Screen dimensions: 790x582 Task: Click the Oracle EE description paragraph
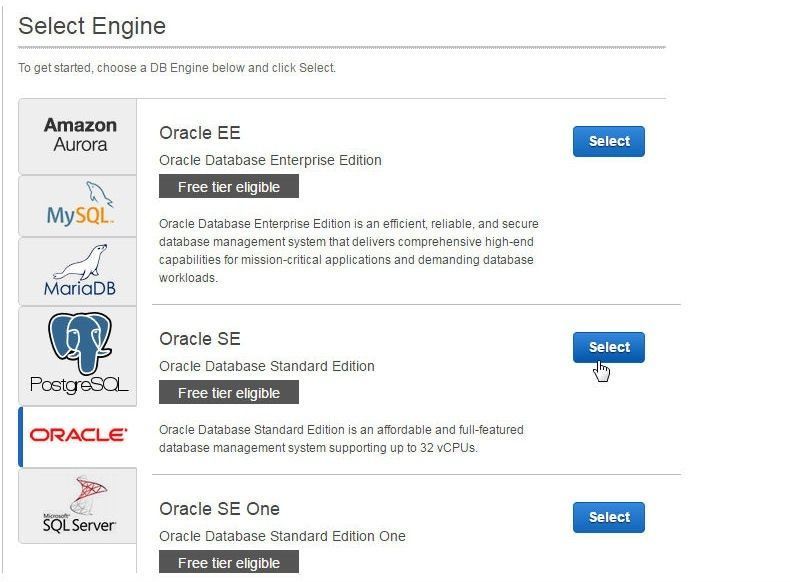[349, 250]
